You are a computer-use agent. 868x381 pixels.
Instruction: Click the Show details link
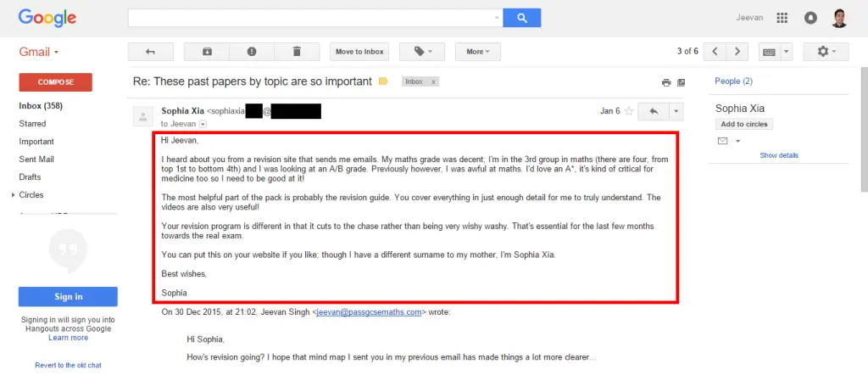pyautogui.click(x=779, y=155)
